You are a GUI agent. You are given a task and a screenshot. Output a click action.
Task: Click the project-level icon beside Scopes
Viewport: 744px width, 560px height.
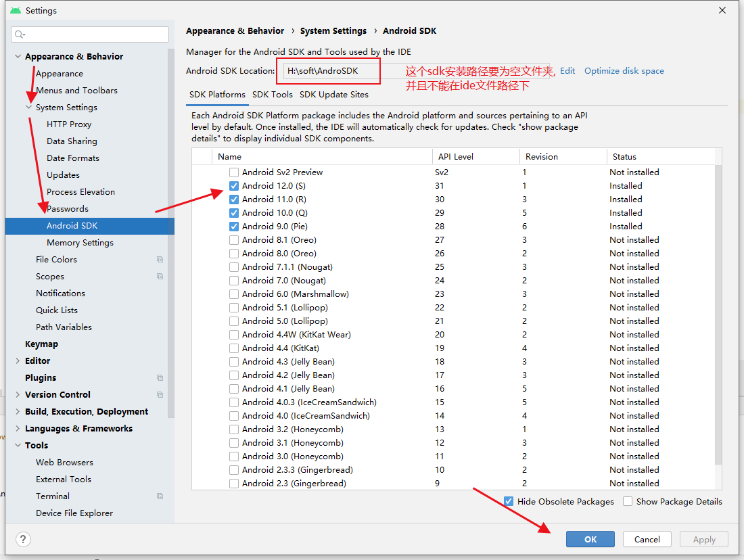pos(160,276)
